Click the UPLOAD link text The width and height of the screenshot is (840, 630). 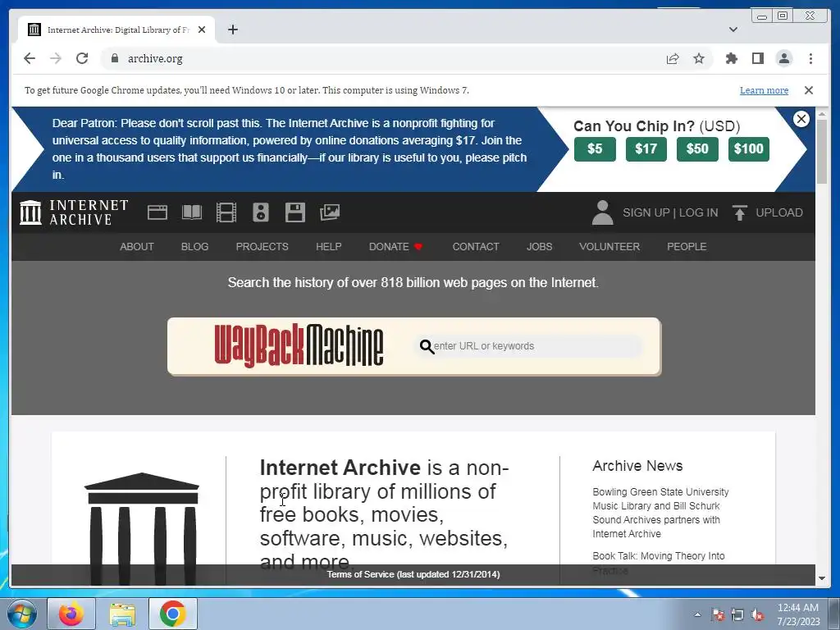779,212
